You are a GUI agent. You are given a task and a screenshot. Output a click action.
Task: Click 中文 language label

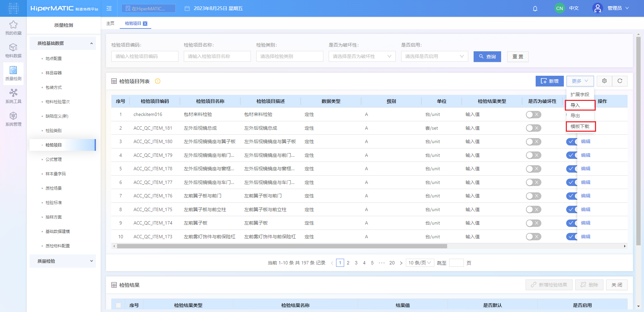pos(574,8)
